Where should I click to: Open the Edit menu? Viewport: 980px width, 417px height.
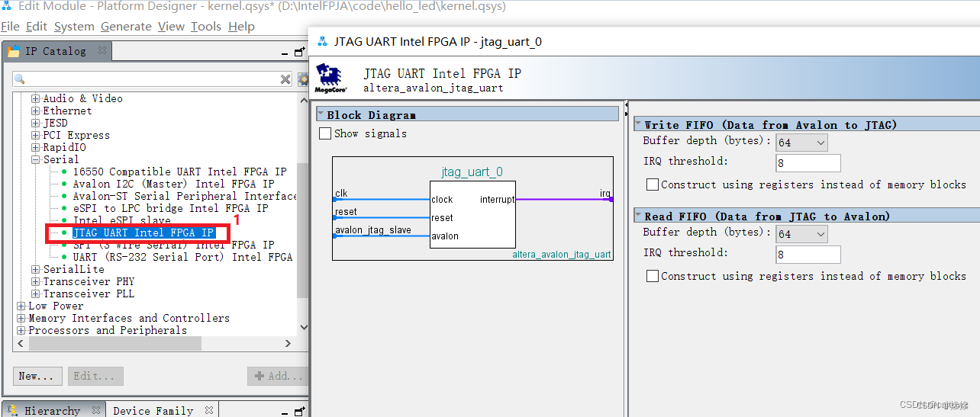click(x=37, y=26)
